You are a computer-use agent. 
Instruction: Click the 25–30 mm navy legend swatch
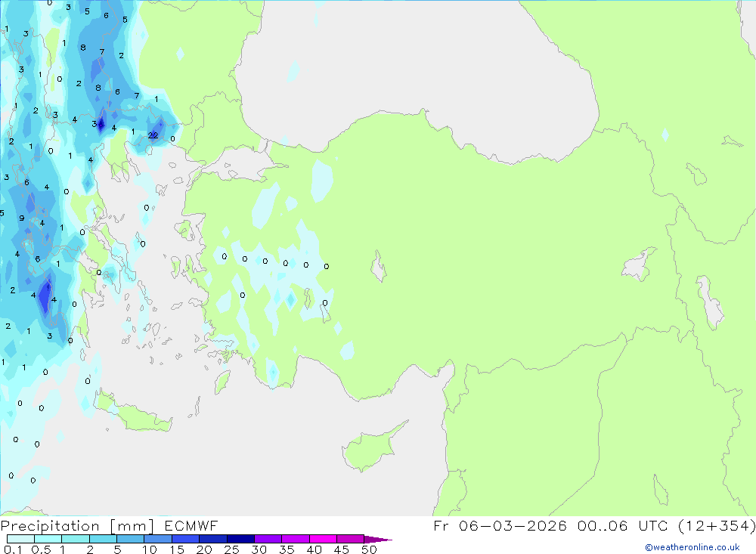coord(240,539)
